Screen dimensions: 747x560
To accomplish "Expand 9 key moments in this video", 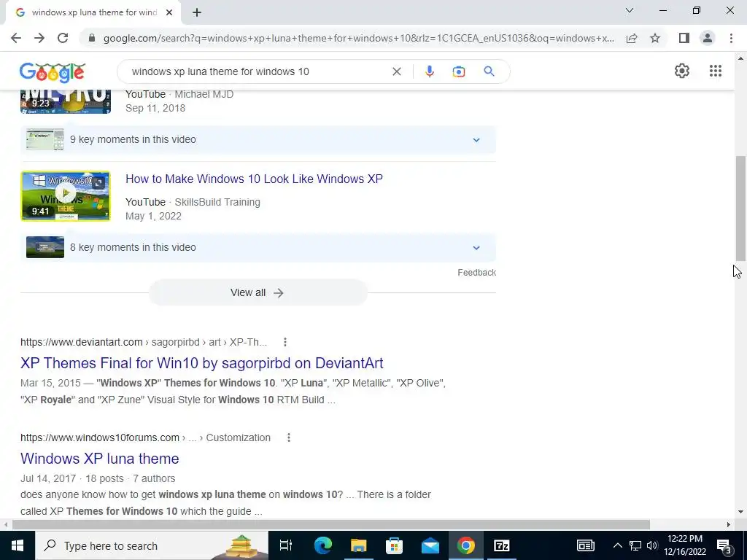I will click(x=258, y=139).
